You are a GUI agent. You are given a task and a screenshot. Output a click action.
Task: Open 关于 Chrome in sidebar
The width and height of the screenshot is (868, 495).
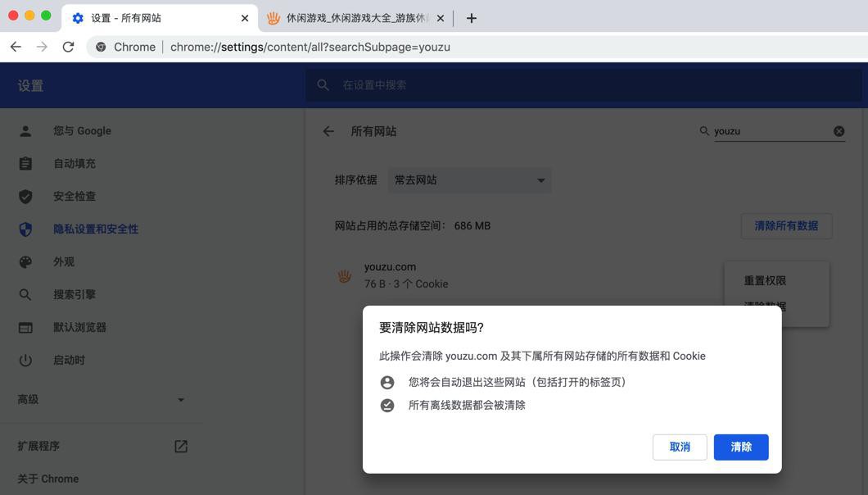(x=47, y=479)
